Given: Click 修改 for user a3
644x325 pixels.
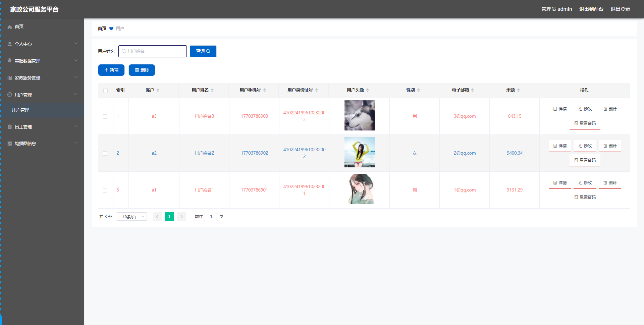Looking at the screenshot, I should click(585, 109).
